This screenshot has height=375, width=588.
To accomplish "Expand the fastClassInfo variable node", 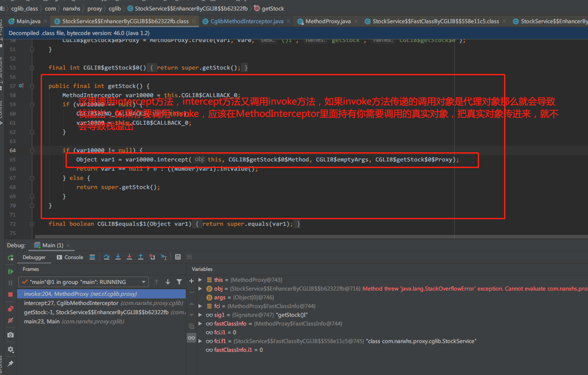I will tap(200, 323).
